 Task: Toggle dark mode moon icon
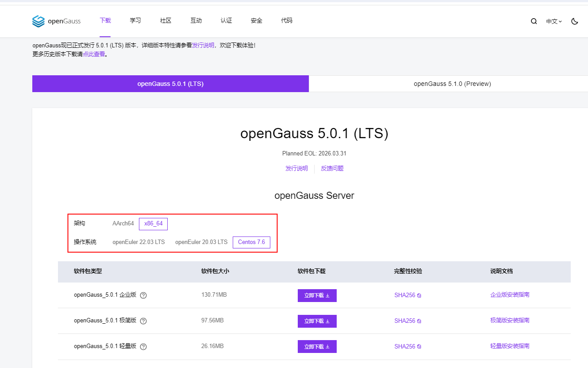(x=575, y=21)
